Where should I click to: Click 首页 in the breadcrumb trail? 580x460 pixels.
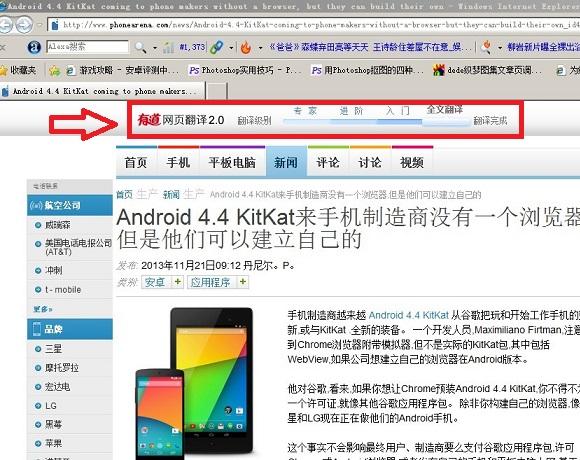click(x=125, y=195)
